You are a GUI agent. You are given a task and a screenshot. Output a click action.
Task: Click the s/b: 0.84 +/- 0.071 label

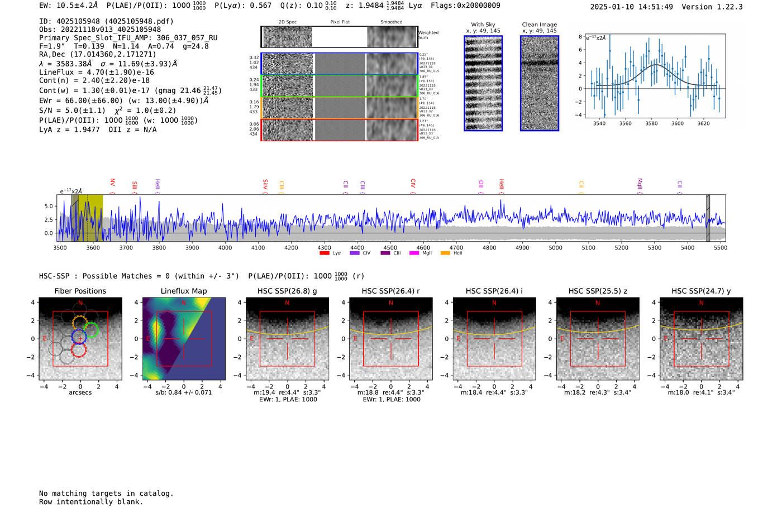click(184, 392)
